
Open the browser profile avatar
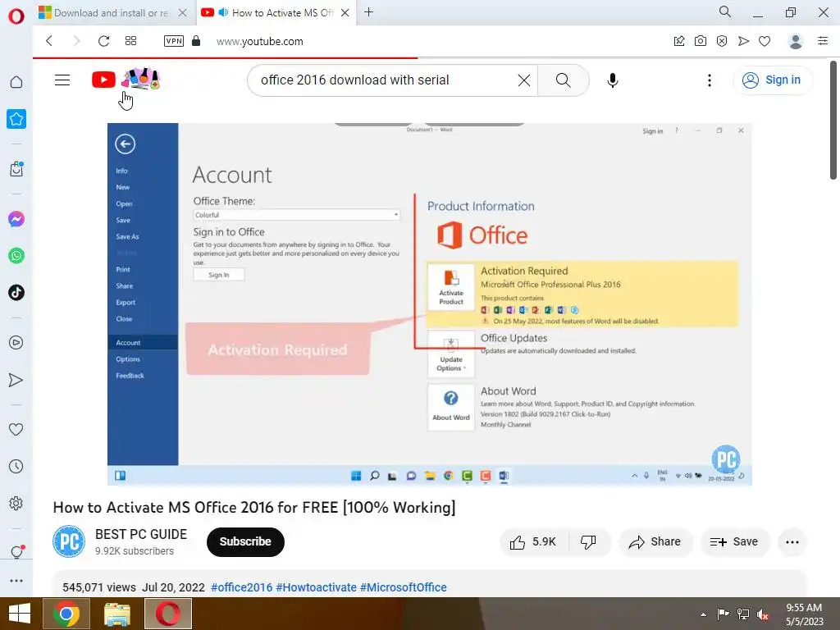pyautogui.click(x=796, y=41)
